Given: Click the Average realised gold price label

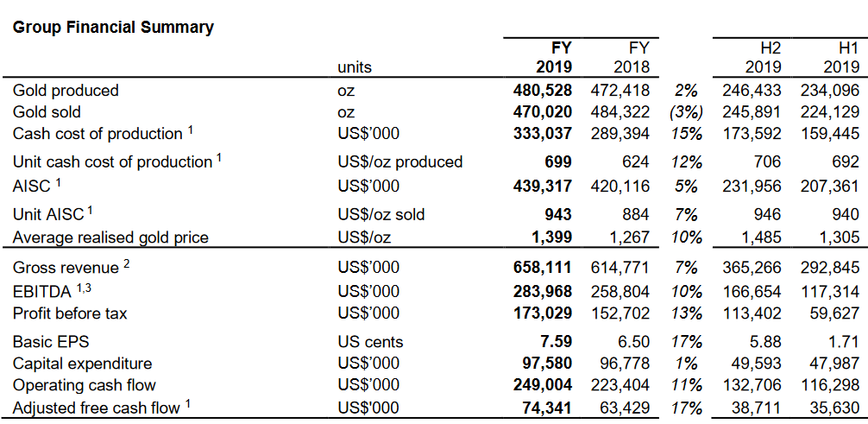Looking at the screenshot, I should point(110,237).
